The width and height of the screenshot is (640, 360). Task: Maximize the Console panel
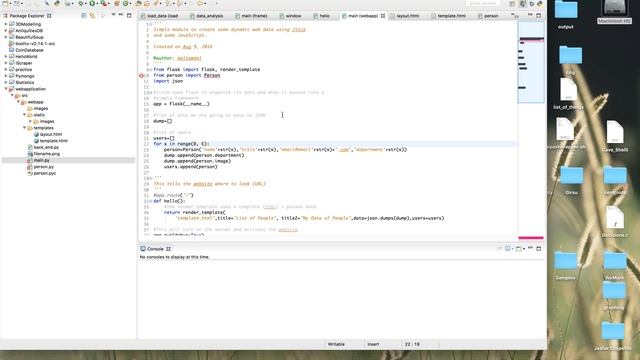tap(539, 249)
